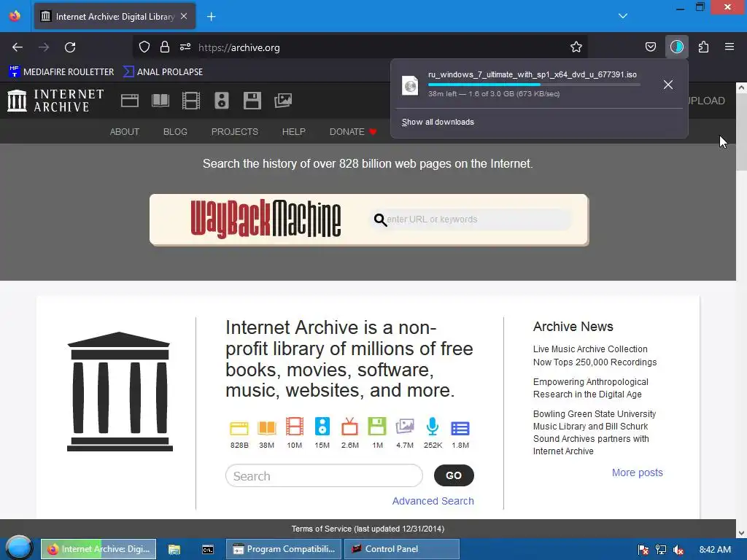
Task: Click the Action Center flag tray icon
Action: [643, 550]
